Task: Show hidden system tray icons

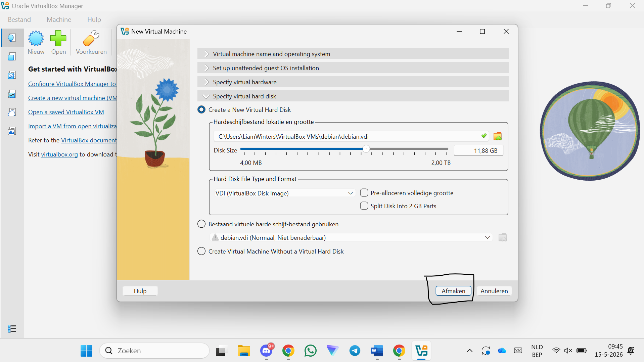Action: 470,351
